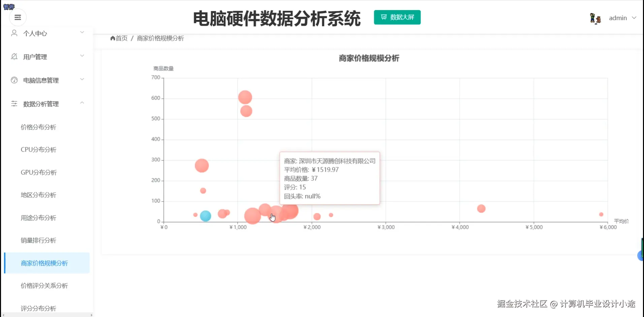
Task: Click the home icon in the breadcrumb
Action: click(113, 38)
